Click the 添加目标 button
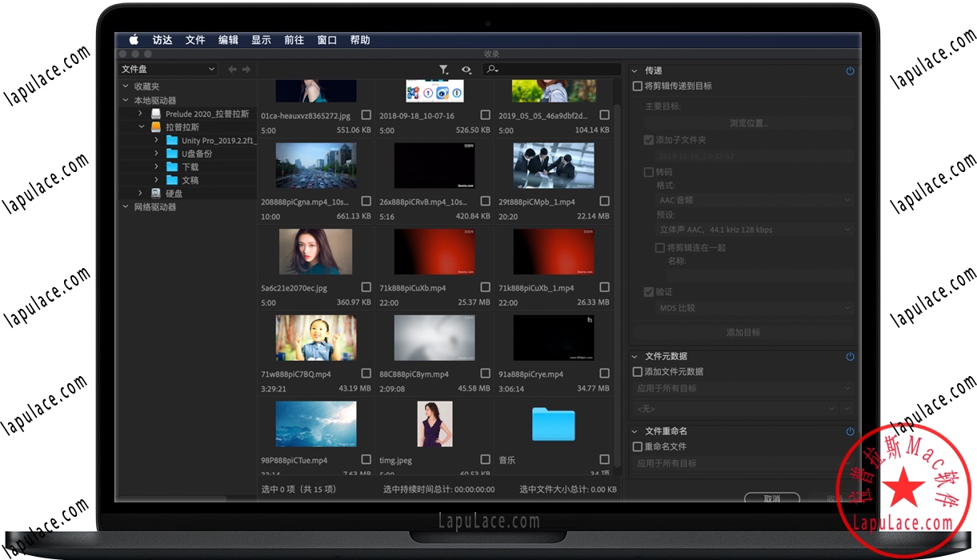 [744, 330]
